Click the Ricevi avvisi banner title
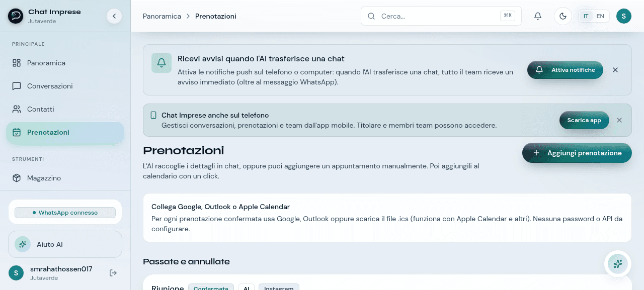The height and width of the screenshot is (290, 644). tap(261, 59)
